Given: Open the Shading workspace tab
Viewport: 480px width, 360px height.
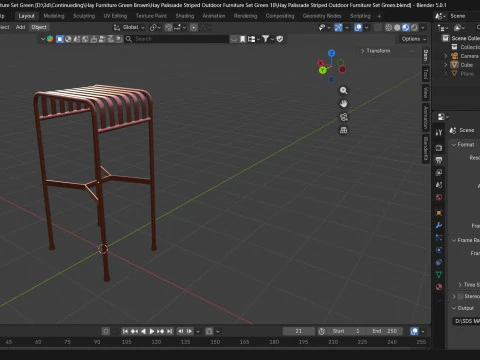Looking at the screenshot, I should 185,16.
